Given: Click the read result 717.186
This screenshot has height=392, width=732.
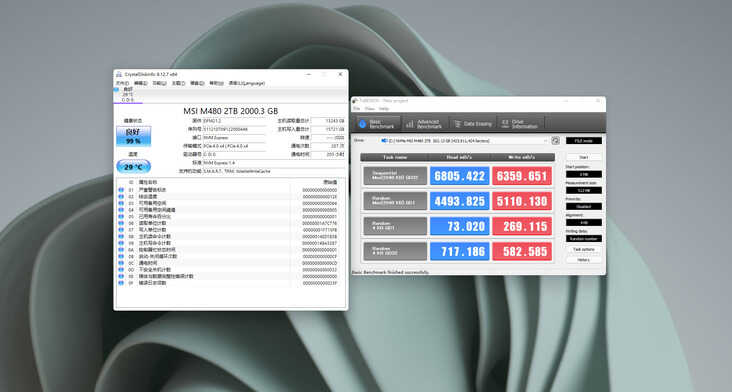Looking at the screenshot, I should point(459,252).
